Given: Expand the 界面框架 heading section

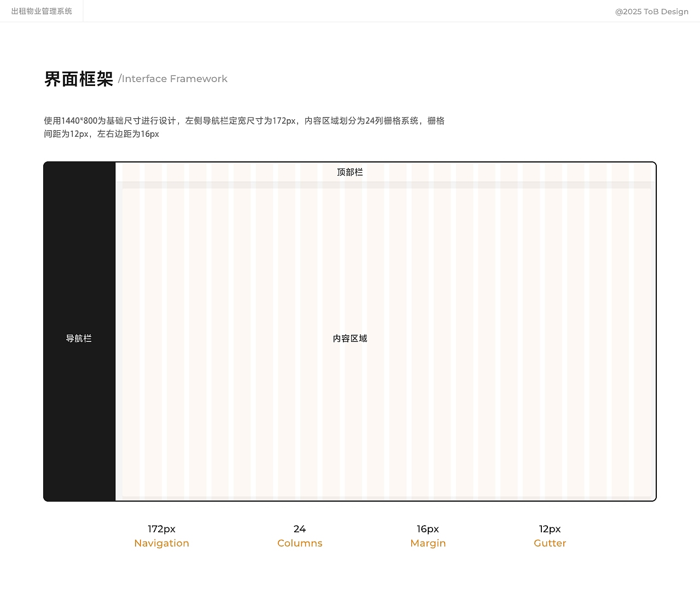Looking at the screenshot, I should pos(79,79).
